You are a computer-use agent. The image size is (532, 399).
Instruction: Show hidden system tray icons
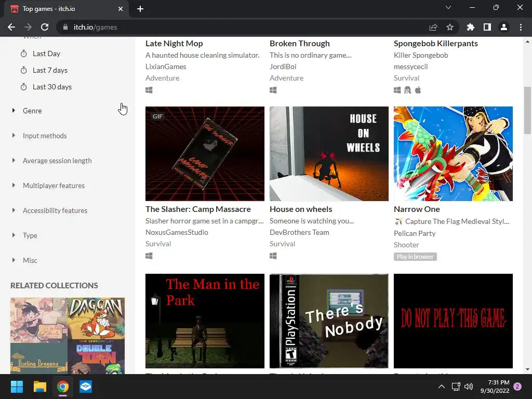point(442,387)
